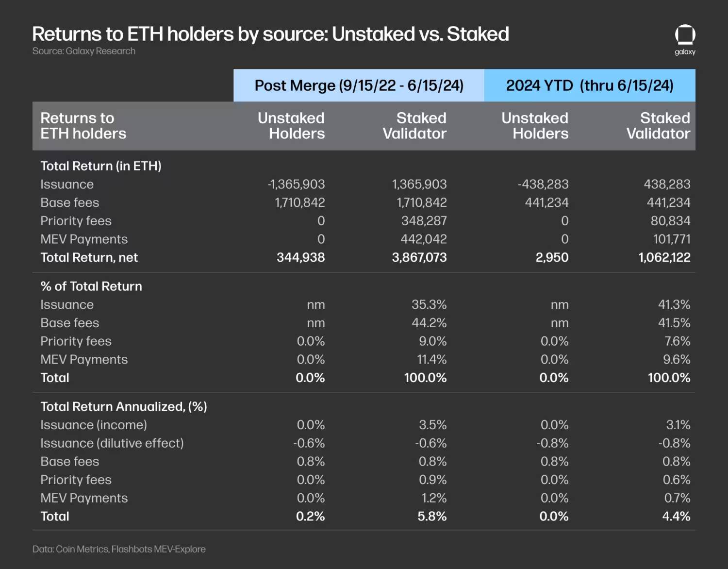Select the 2024 YTD period header
Viewport: 728px width, 569px height.
(x=590, y=85)
